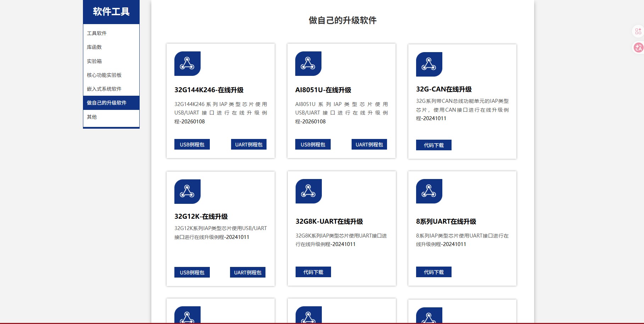Viewport: 644px width, 324px height.
Task: Click the 32G8K系列IAP description text
Action: [341, 240]
